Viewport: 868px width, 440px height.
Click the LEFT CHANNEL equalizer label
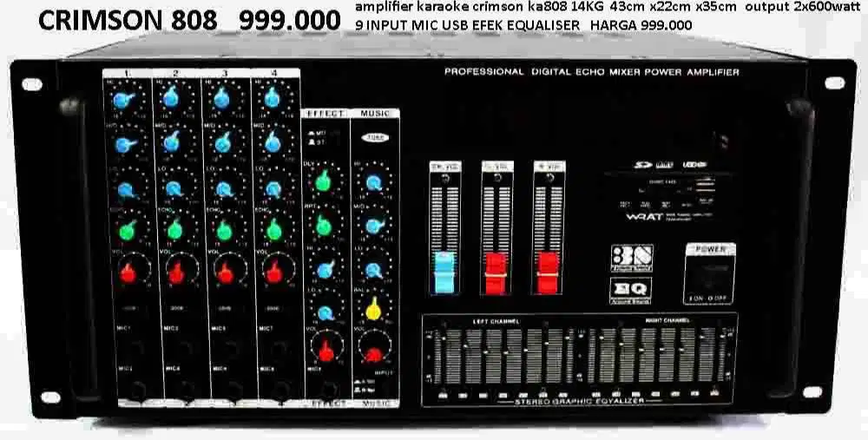tap(496, 322)
